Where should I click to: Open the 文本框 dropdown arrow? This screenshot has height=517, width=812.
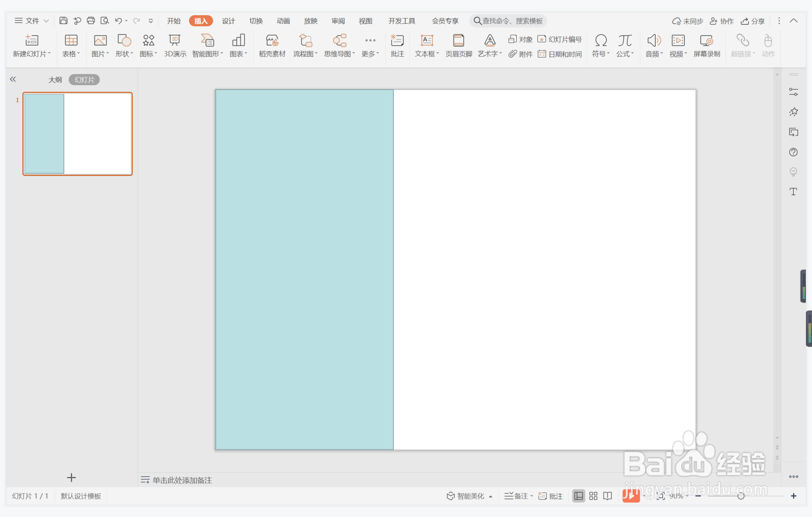click(x=438, y=54)
